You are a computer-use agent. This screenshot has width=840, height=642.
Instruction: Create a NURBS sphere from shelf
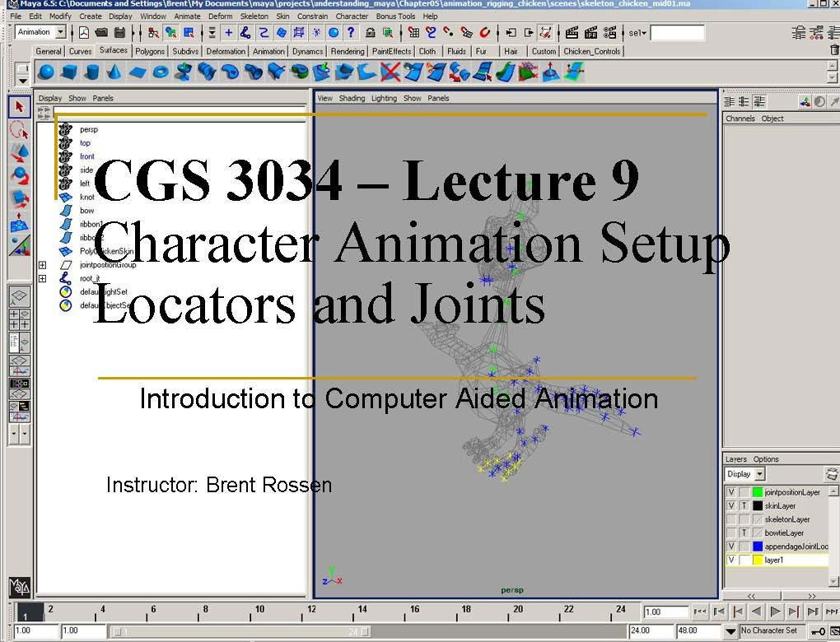pyautogui.click(x=47, y=72)
